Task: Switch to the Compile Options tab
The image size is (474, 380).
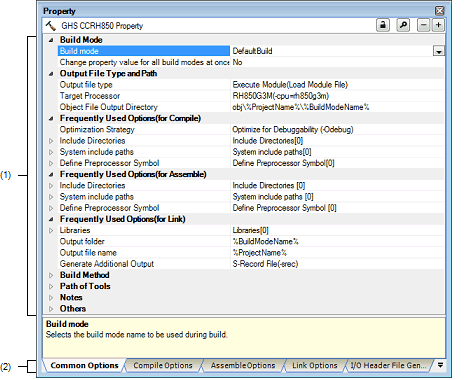Action: pos(163,365)
